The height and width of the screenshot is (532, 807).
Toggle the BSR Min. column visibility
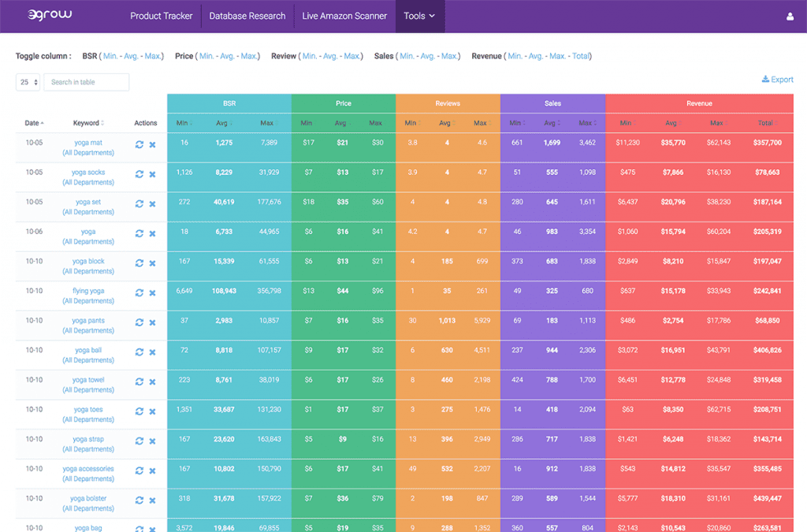(111, 57)
